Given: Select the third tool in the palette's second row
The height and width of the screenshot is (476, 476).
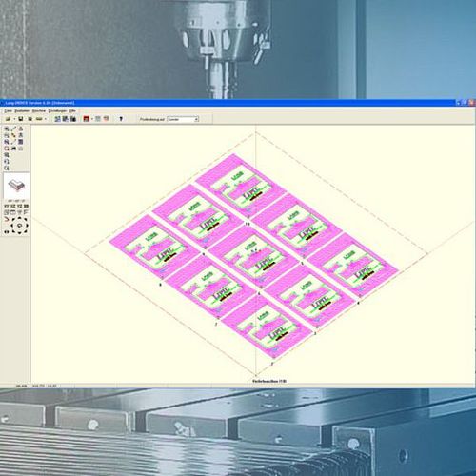Looking at the screenshot, I should (21, 135).
